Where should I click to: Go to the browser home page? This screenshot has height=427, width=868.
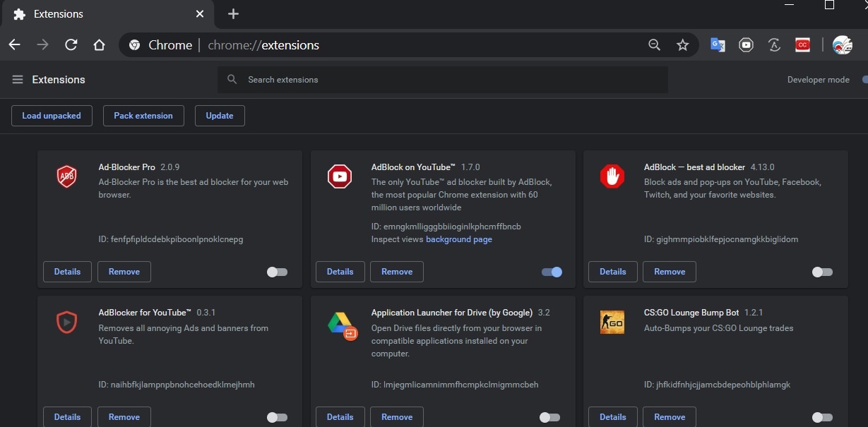pos(100,45)
